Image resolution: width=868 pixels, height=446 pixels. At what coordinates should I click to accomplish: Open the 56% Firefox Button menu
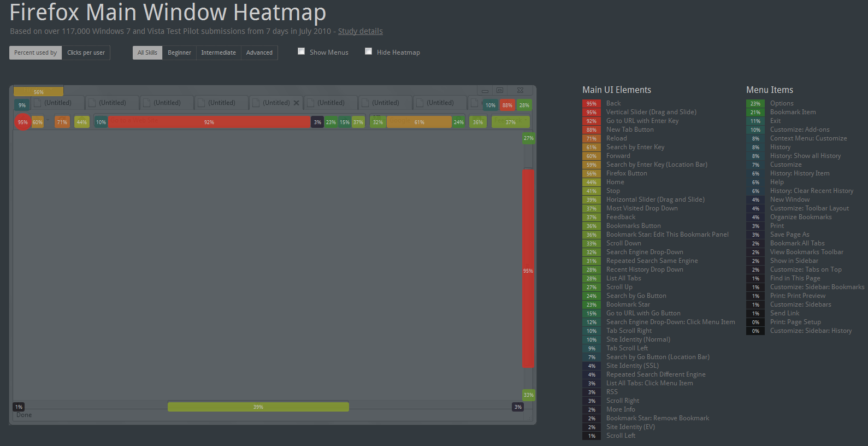coord(38,91)
